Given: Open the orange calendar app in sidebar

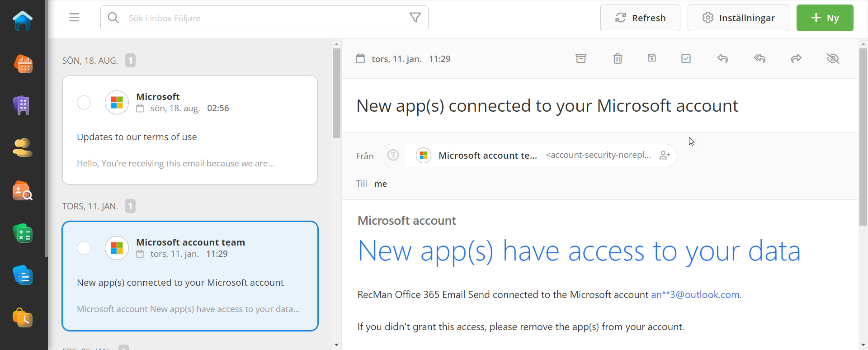Looking at the screenshot, I should tap(23, 64).
